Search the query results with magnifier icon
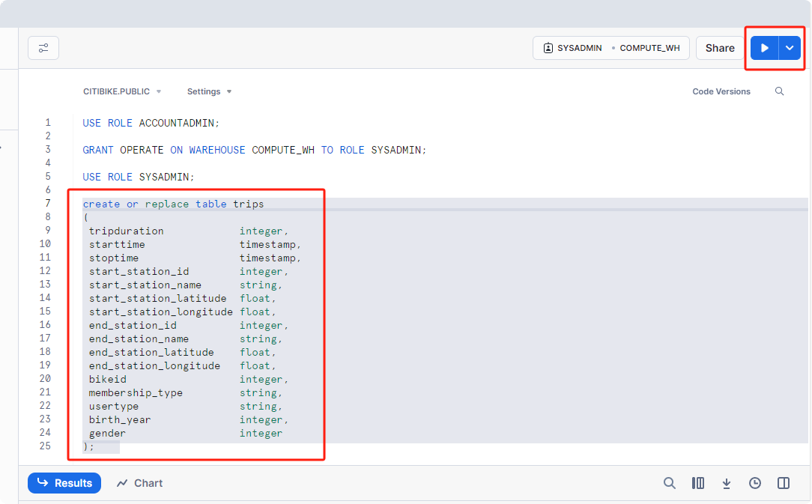Screen dimensions: 812x504 click(x=670, y=483)
